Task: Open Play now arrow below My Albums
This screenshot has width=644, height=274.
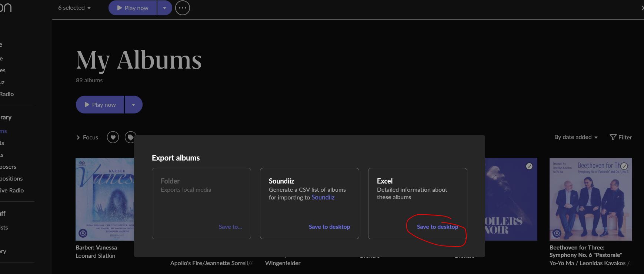Action: coord(133,105)
